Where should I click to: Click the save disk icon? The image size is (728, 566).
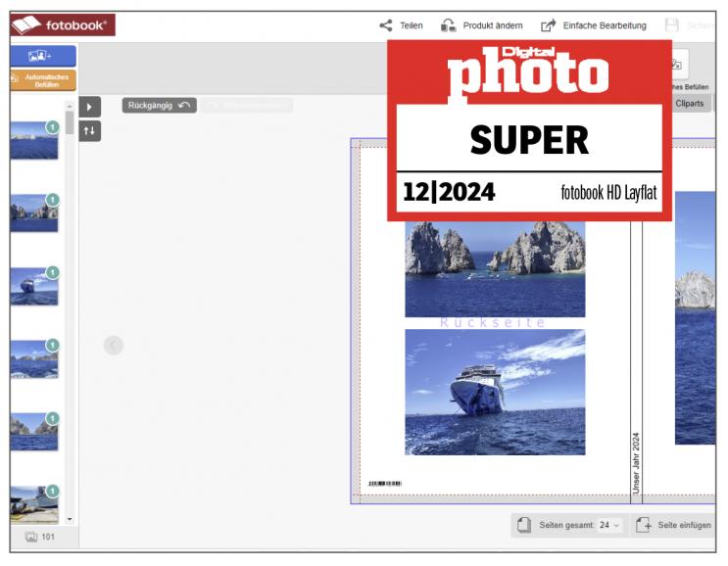(672, 25)
